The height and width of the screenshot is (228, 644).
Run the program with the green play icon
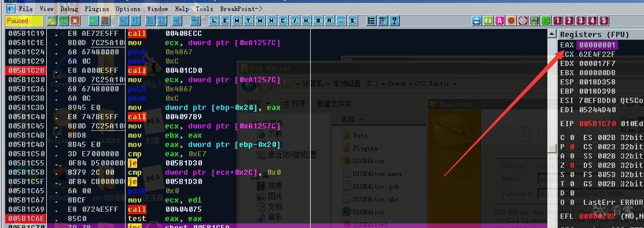[x=94, y=20]
